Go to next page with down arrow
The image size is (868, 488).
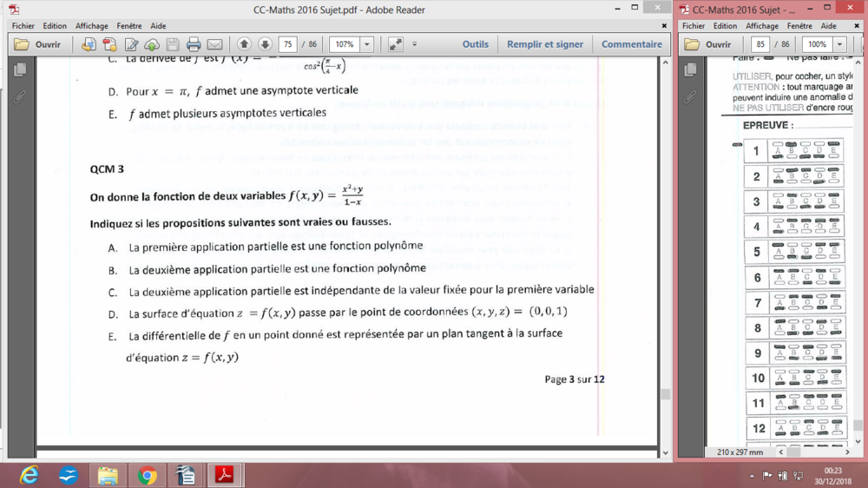[x=265, y=44]
